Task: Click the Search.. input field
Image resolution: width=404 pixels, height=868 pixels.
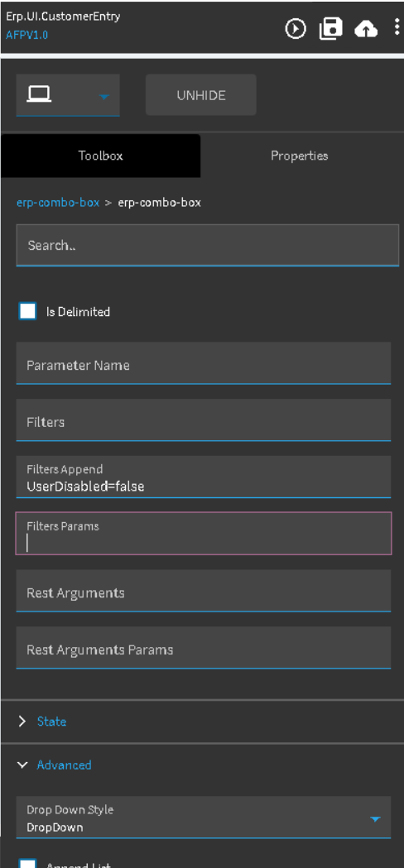Action: point(208,245)
